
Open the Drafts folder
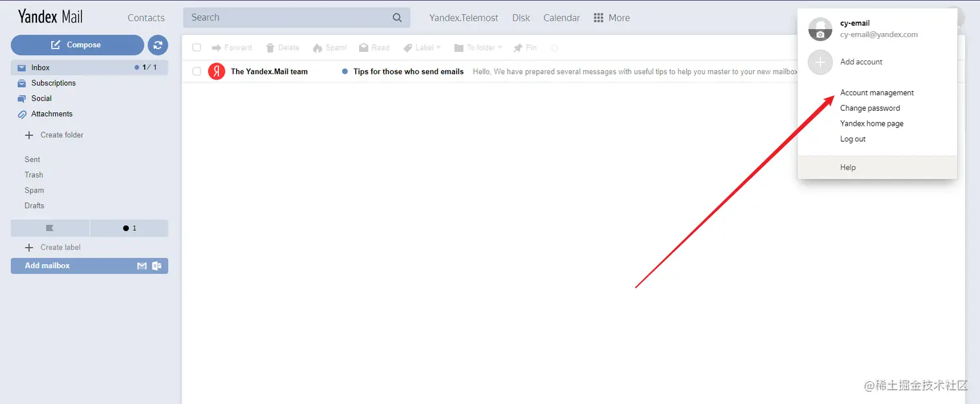34,206
